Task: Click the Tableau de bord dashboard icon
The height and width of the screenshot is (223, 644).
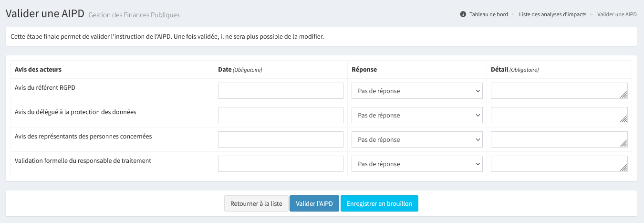Action: coord(463,14)
